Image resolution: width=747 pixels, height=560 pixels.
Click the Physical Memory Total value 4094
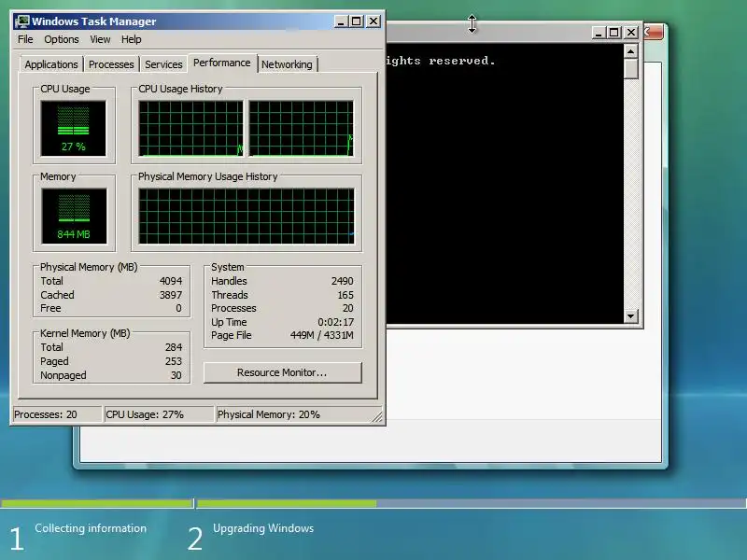click(171, 281)
